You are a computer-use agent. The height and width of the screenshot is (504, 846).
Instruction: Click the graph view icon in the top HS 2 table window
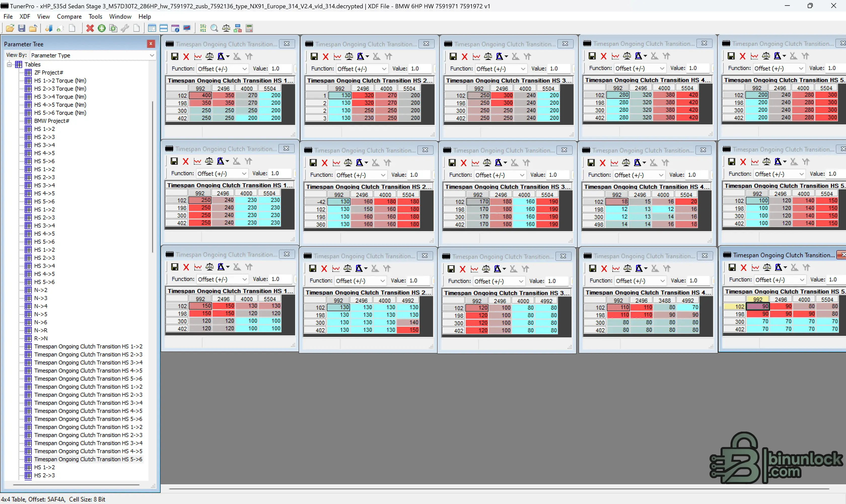click(337, 56)
